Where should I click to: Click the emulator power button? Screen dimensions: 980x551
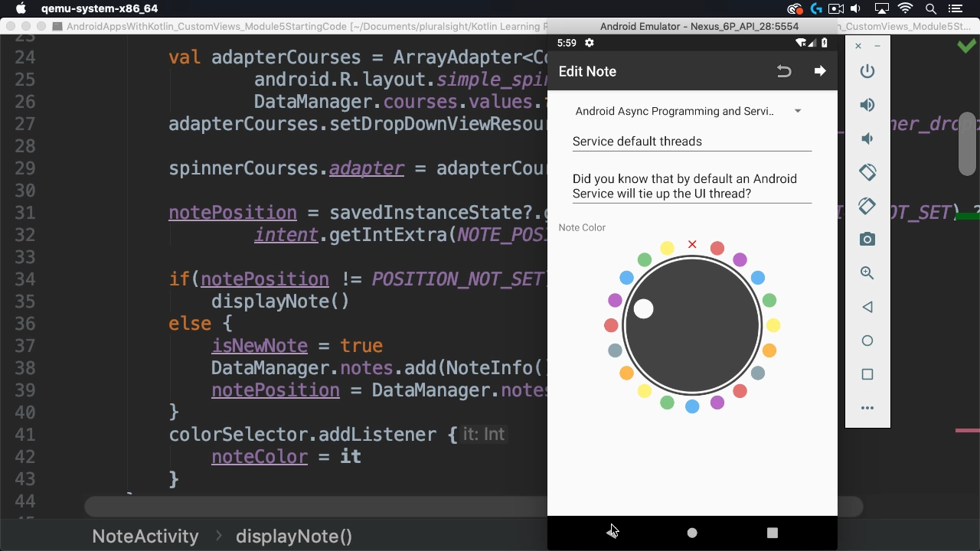pyautogui.click(x=867, y=71)
